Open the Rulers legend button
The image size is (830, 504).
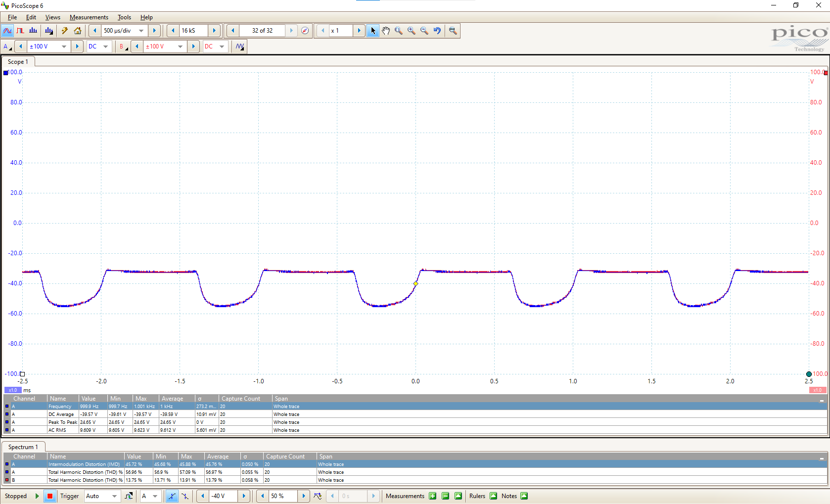494,496
